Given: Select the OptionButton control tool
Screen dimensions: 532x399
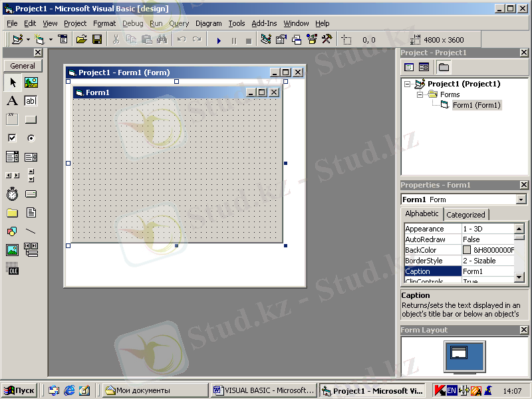Looking at the screenshot, I should click(31, 138).
